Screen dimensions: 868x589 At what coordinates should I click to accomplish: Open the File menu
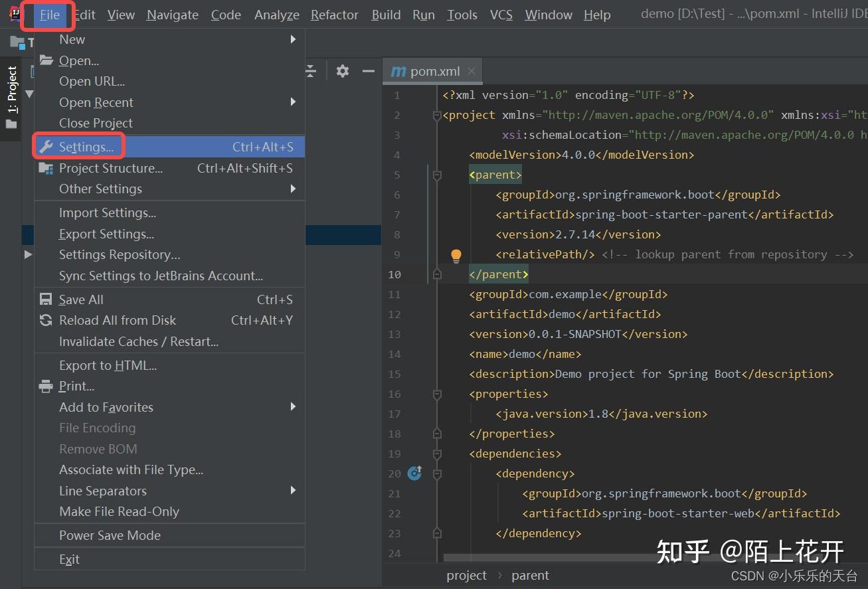tap(50, 15)
